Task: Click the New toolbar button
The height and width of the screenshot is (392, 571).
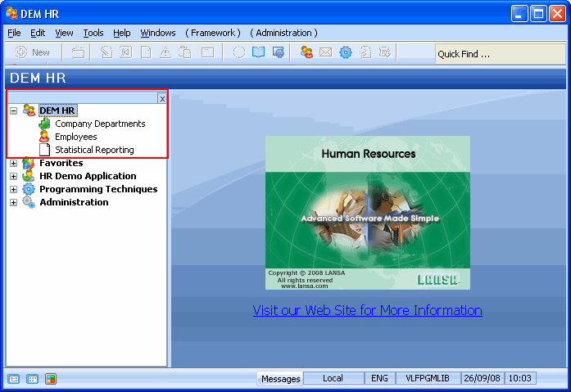Action: [32, 52]
